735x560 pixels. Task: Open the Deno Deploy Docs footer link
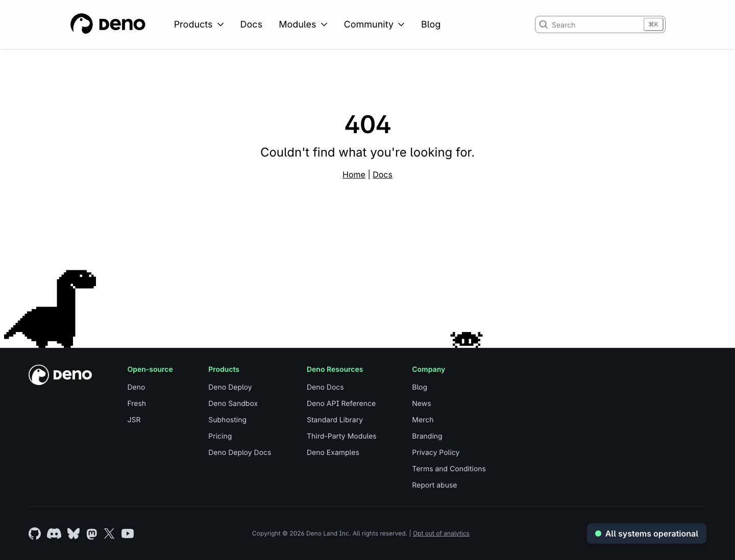[x=240, y=452]
